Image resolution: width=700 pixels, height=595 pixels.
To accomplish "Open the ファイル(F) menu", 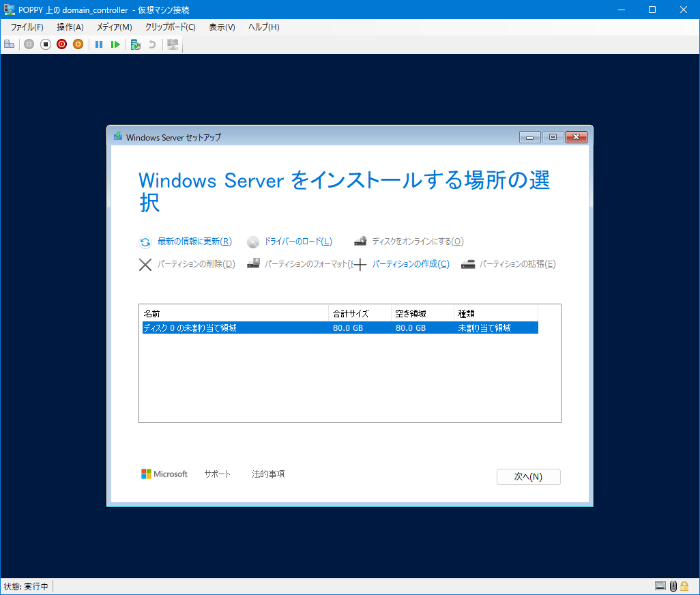I will [27, 27].
